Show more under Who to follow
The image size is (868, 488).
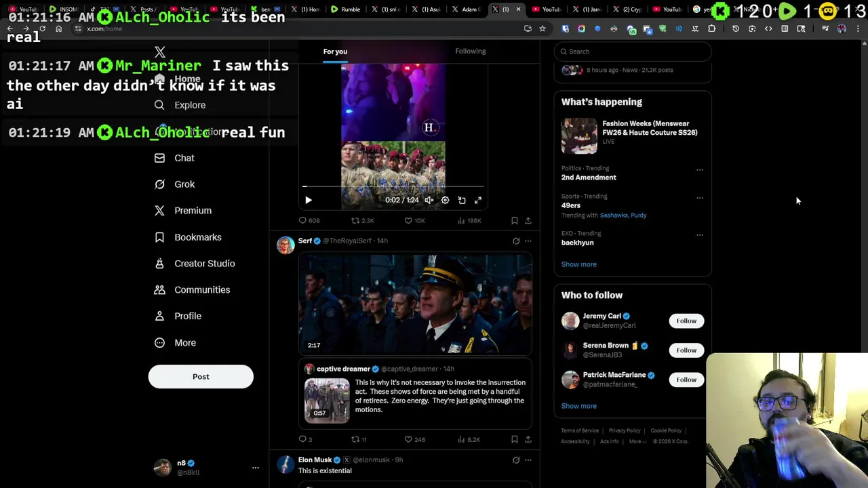579,406
